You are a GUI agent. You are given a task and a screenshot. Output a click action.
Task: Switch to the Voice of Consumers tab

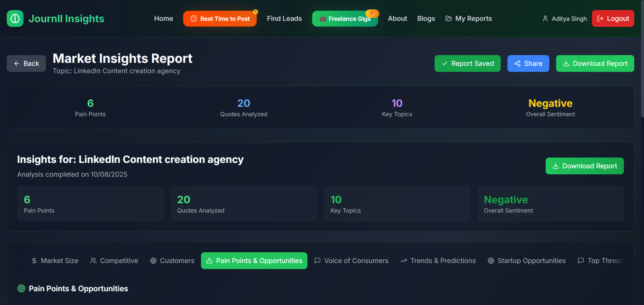point(351,261)
